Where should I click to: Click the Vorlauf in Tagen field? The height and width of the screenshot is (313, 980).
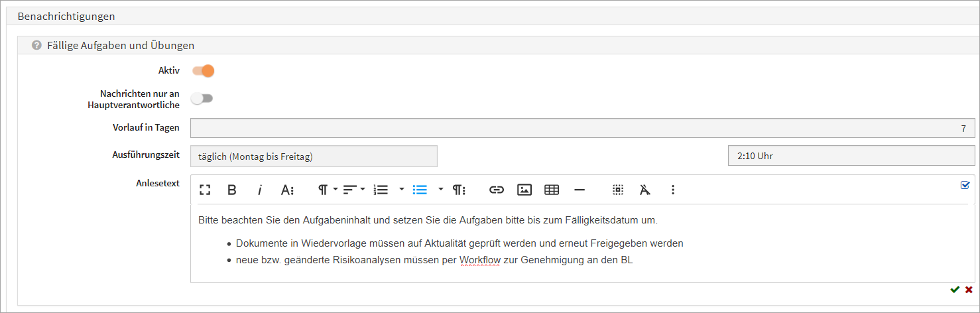582,128
